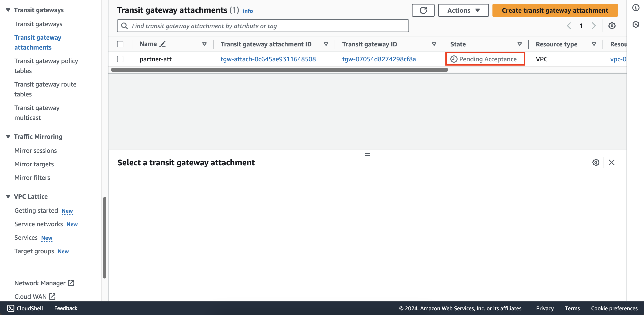This screenshot has width=644, height=315.
Task: Click the tgw-attach-0c645ae9311648508 link
Action: pos(268,59)
